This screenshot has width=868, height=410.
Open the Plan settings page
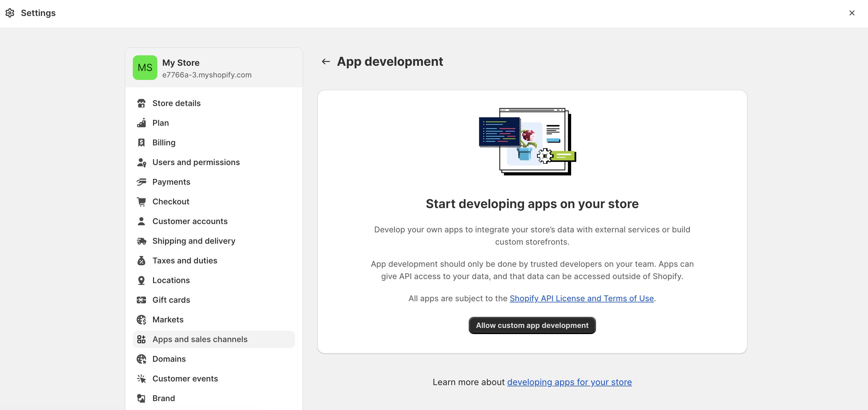[160, 123]
